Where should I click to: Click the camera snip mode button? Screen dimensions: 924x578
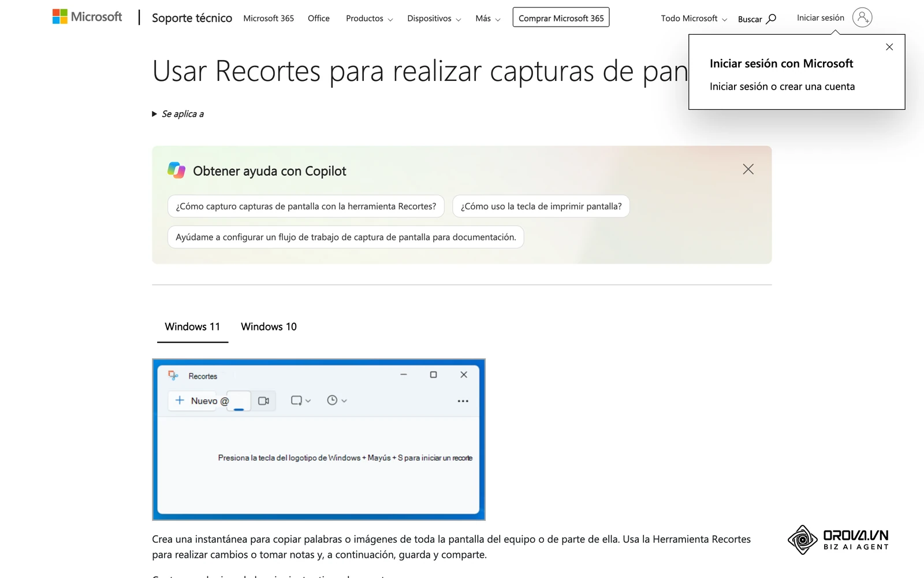coord(239,401)
